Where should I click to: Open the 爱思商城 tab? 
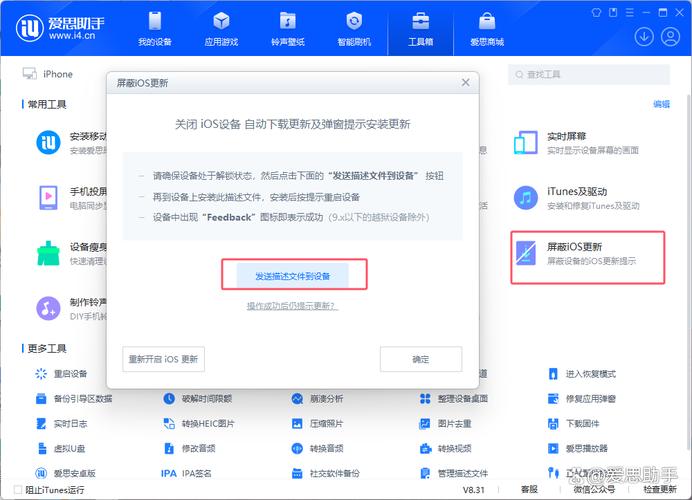coord(487,29)
